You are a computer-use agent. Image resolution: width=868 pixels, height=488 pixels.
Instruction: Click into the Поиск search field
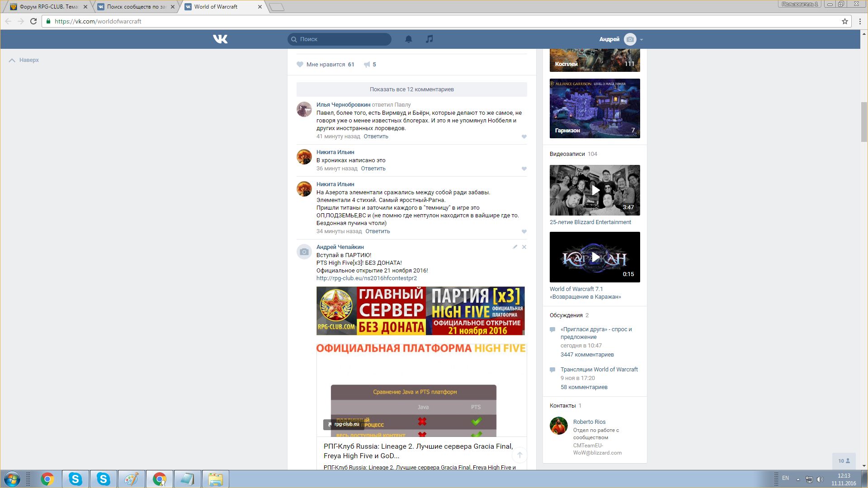point(340,39)
